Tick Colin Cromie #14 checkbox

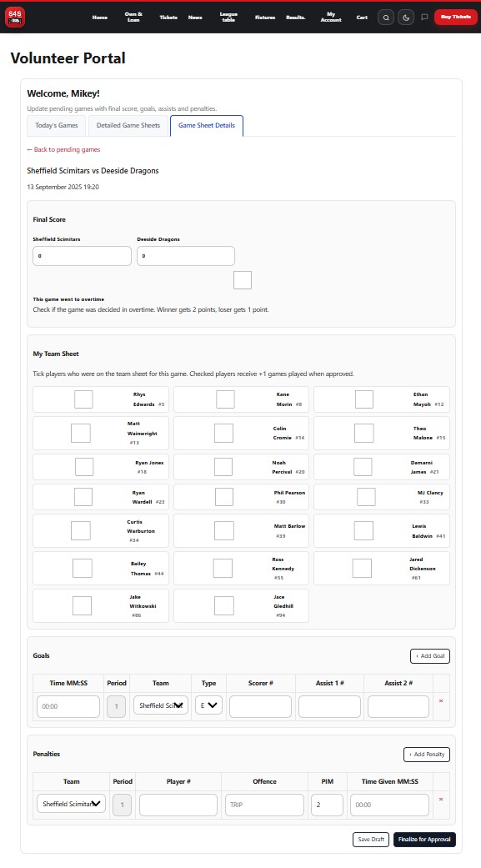223,433
